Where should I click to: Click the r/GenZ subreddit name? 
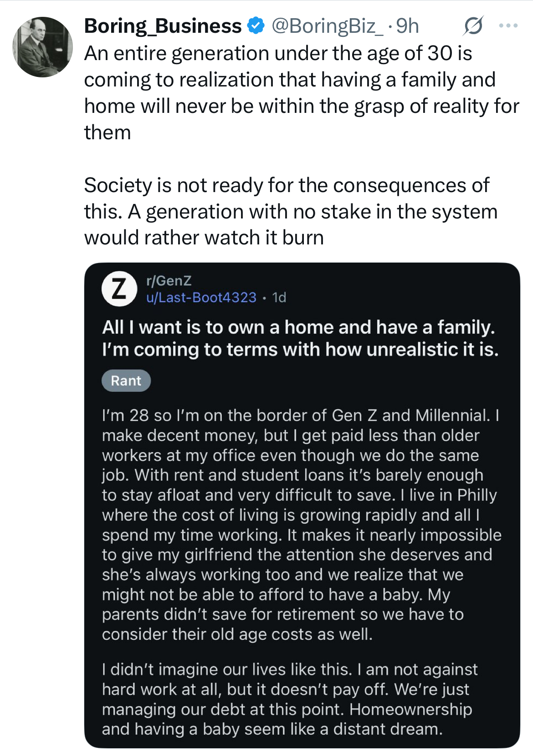(169, 281)
